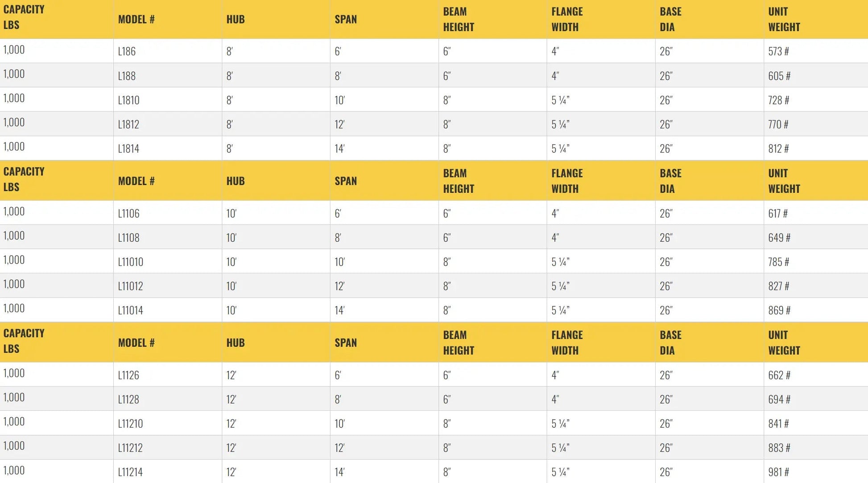Screen dimensions: 868x483
Task: Select the 869 # unit weight cell
Action: coord(779,310)
